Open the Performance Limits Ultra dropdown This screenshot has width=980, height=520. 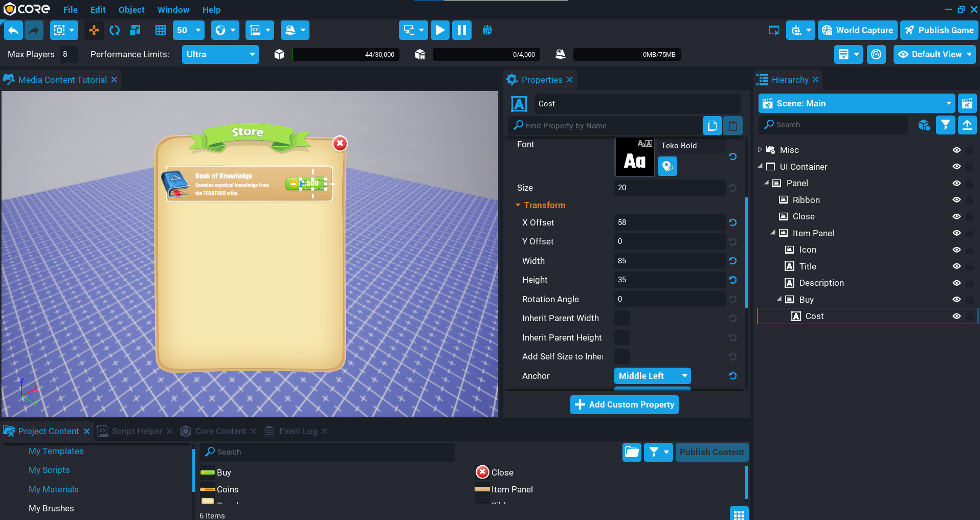coord(220,55)
